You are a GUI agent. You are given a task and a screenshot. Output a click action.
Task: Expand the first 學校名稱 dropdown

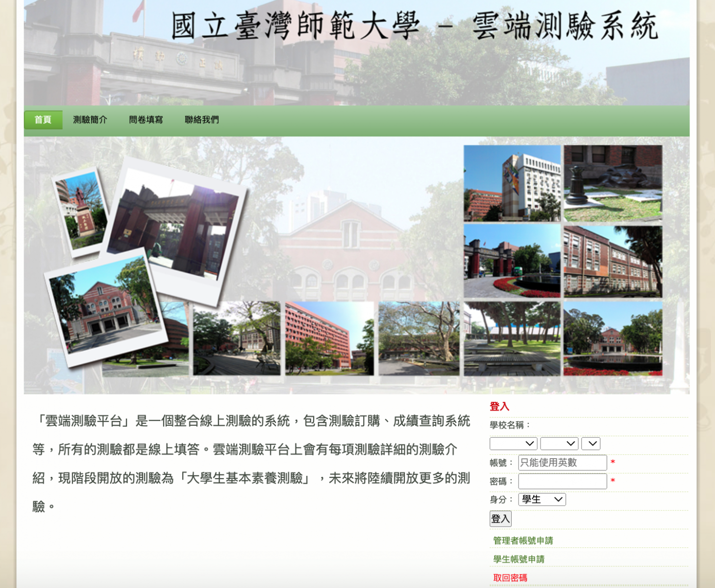(513, 443)
